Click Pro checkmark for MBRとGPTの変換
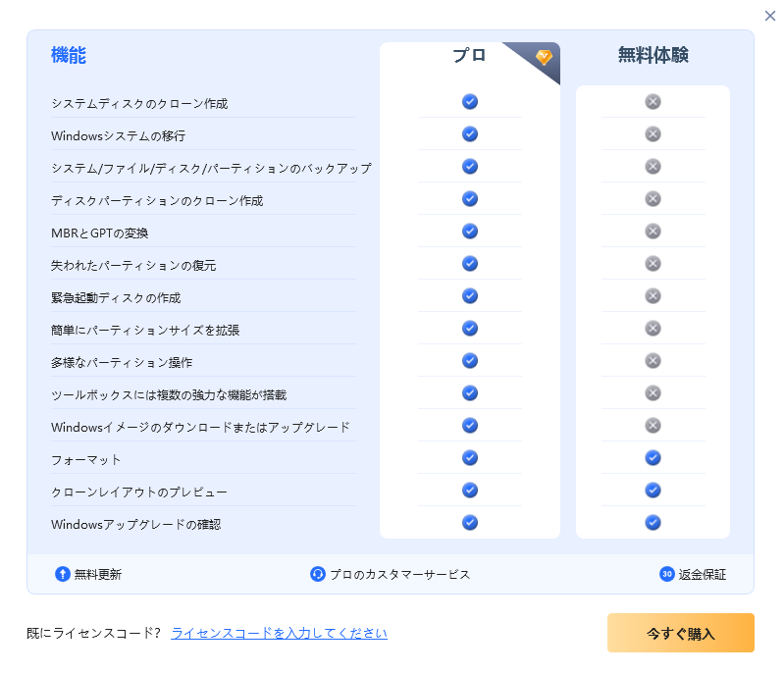The height and width of the screenshot is (674, 784). (469, 231)
